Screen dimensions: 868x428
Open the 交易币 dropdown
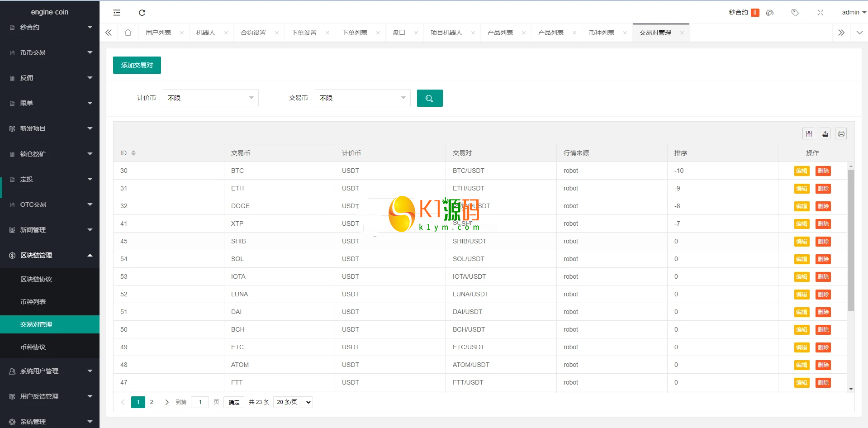(362, 98)
